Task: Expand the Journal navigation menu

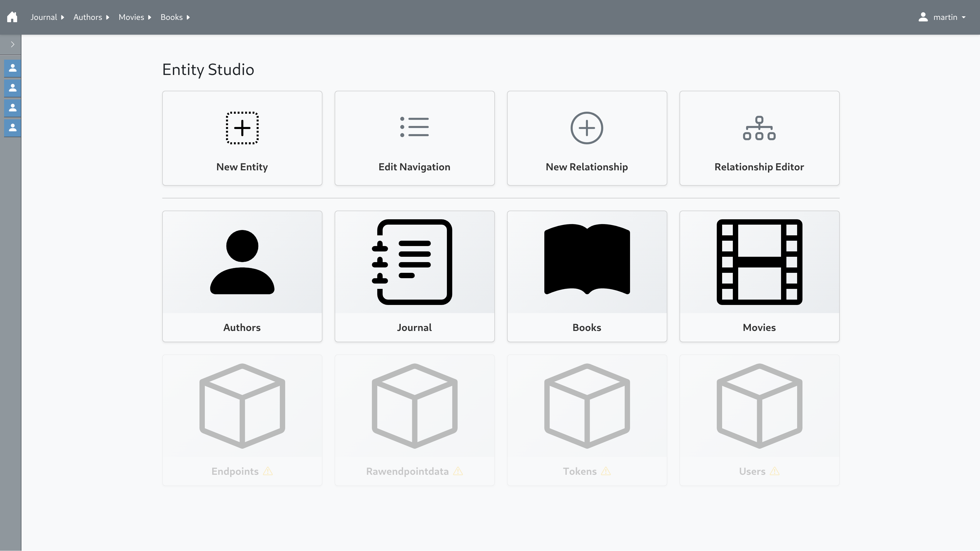Action: 47,17
